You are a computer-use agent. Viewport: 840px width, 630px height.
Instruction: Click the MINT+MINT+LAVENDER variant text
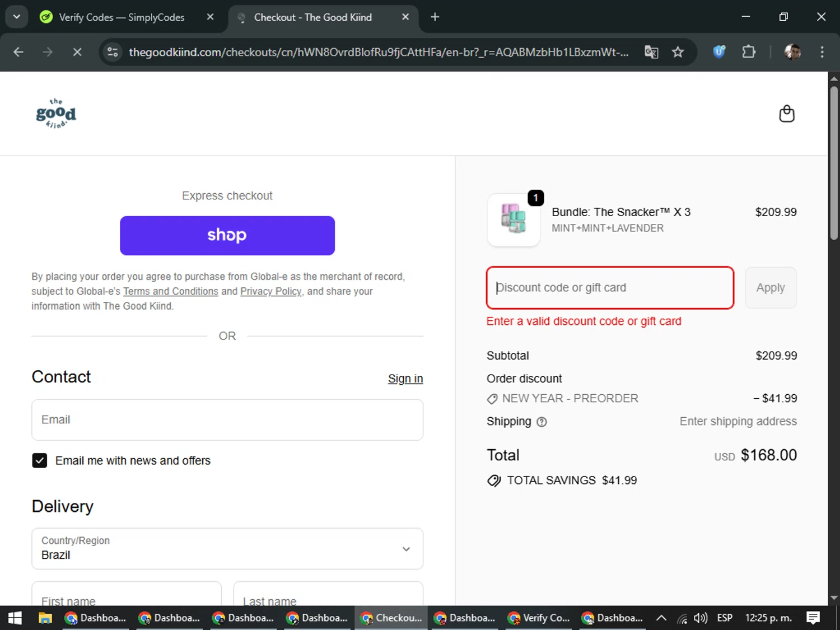coord(608,228)
